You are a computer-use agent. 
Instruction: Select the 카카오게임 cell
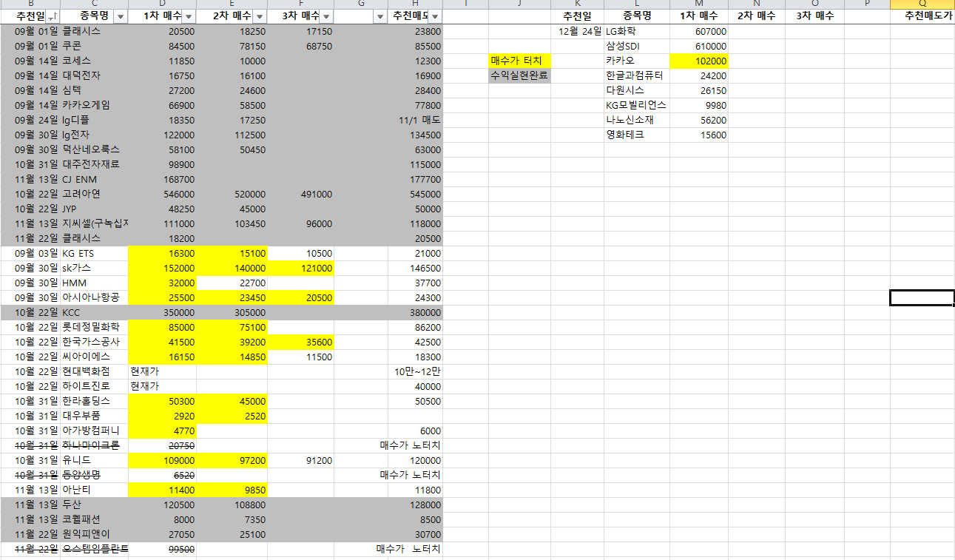pyautogui.click(x=94, y=105)
